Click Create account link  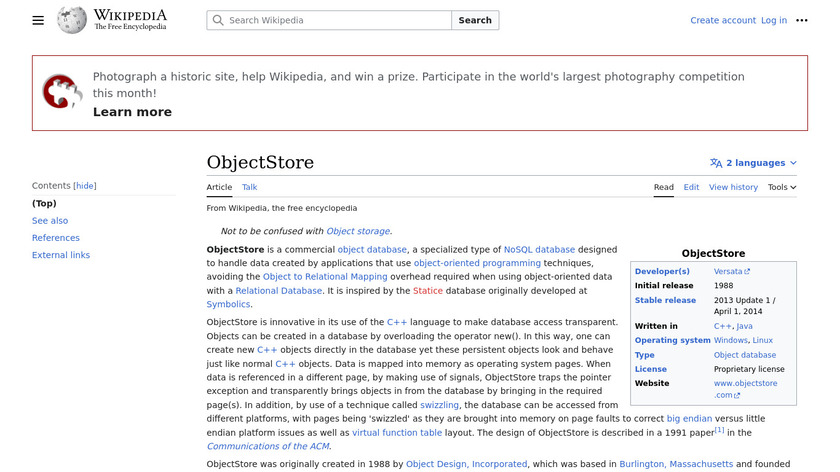(723, 20)
